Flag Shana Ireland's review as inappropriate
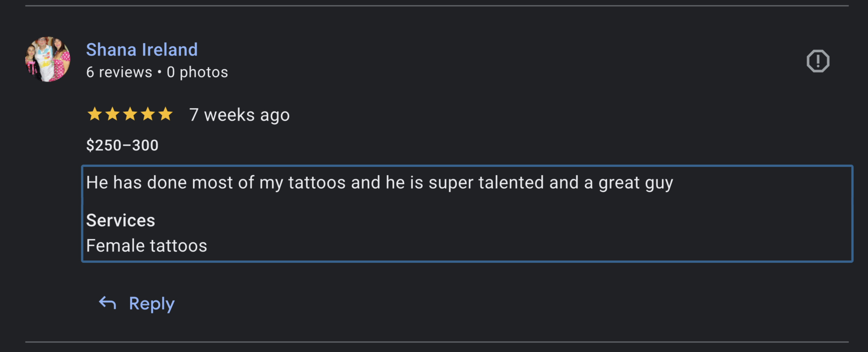This screenshot has height=352, width=868. pos(818,61)
